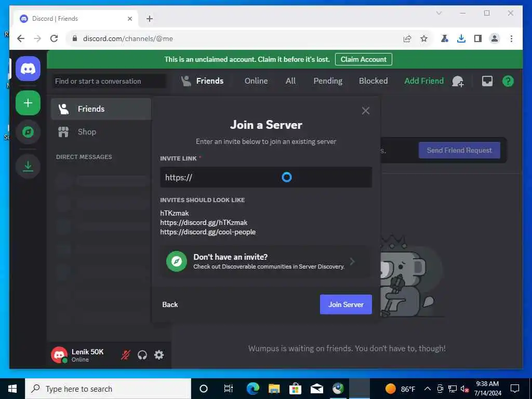This screenshot has width=532, height=399.
Task: Open Mail app from taskbar
Action: click(317, 389)
